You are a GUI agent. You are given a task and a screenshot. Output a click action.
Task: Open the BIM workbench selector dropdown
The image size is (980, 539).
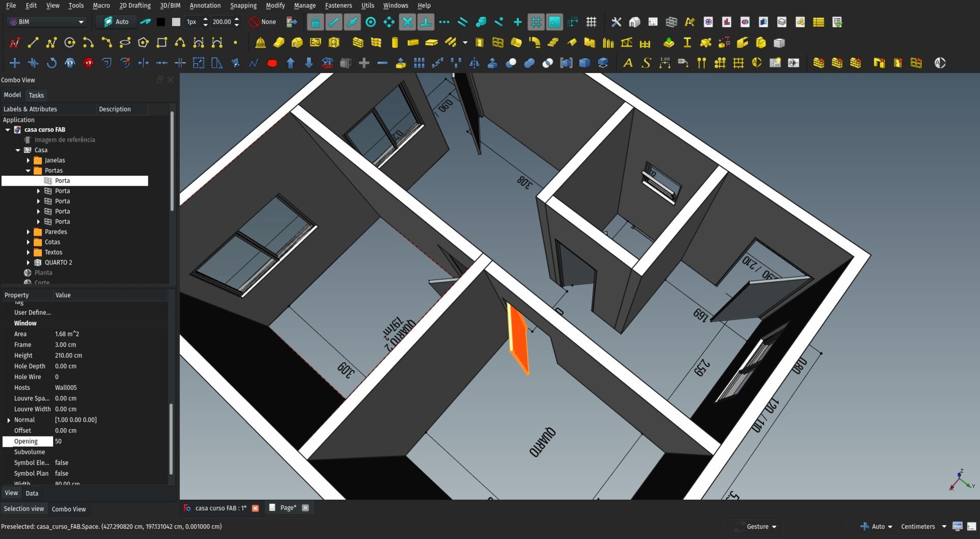(x=46, y=22)
